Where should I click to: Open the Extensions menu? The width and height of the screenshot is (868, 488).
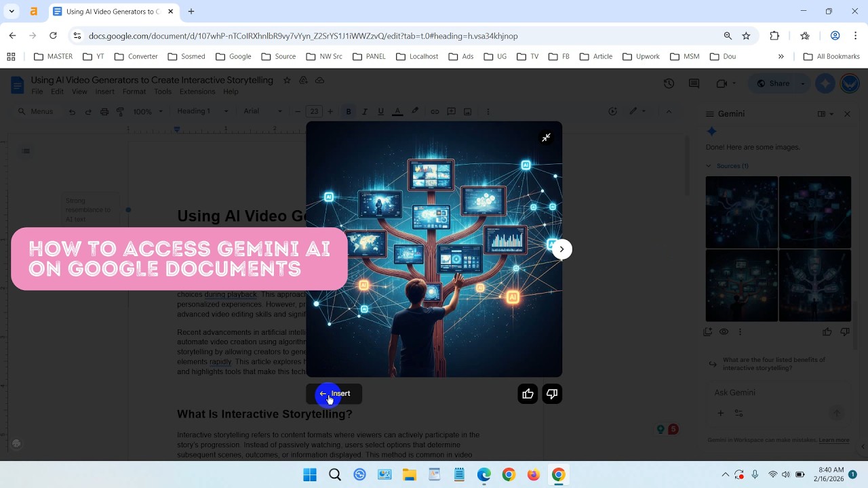[x=197, y=91]
